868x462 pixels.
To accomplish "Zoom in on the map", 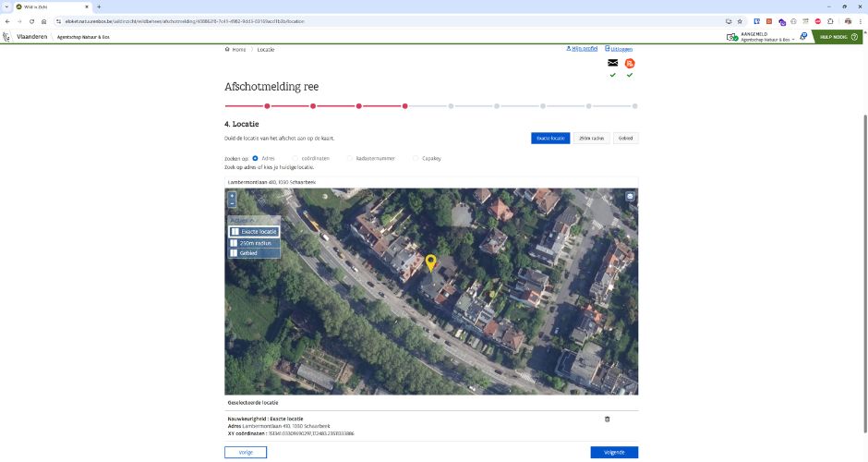I will coord(232,196).
